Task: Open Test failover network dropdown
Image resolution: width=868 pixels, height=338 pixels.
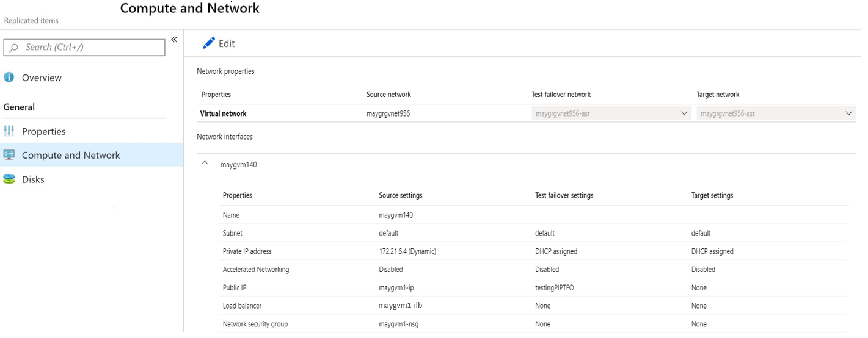Action: point(684,113)
